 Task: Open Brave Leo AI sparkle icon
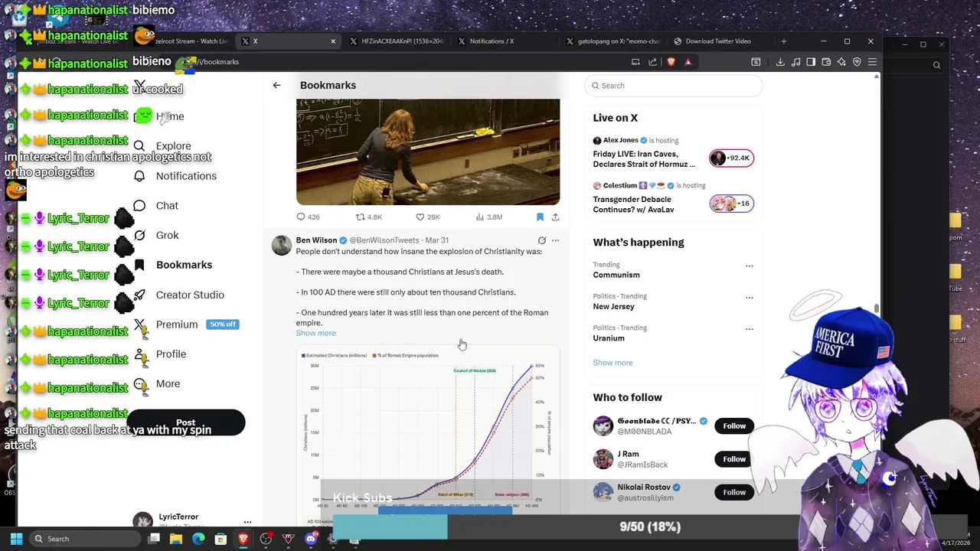click(841, 62)
